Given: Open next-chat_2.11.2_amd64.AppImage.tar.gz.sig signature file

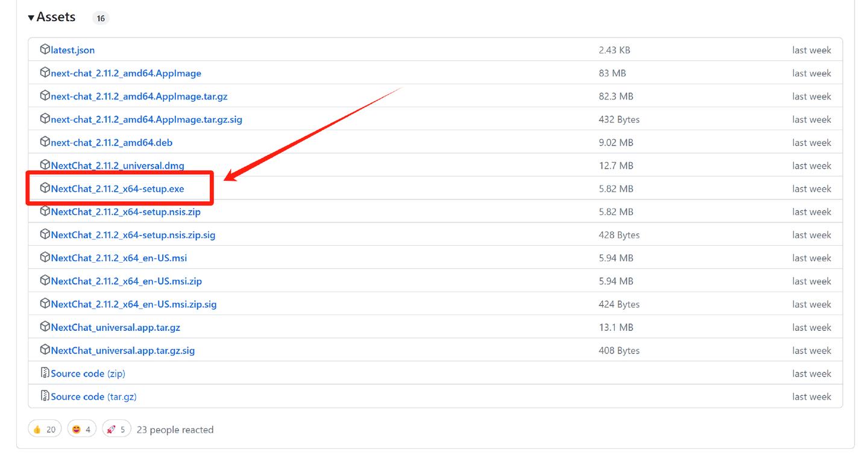Looking at the screenshot, I should [146, 119].
